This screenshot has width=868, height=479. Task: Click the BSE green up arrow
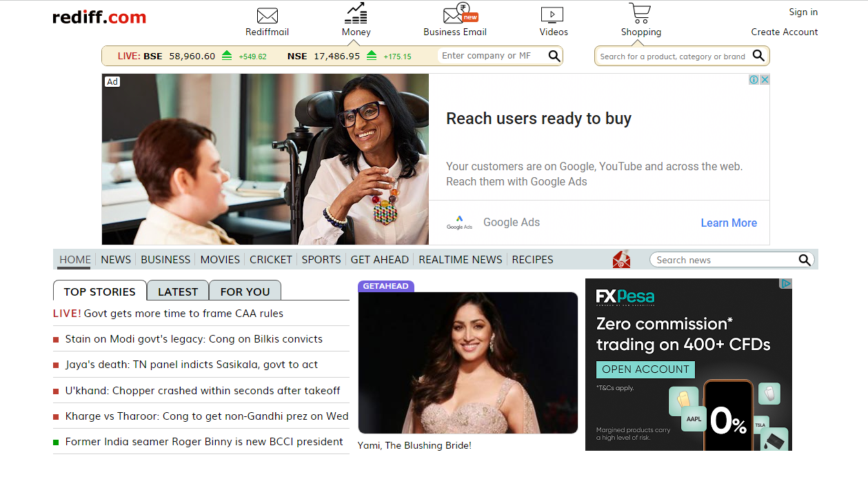point(227,56)
